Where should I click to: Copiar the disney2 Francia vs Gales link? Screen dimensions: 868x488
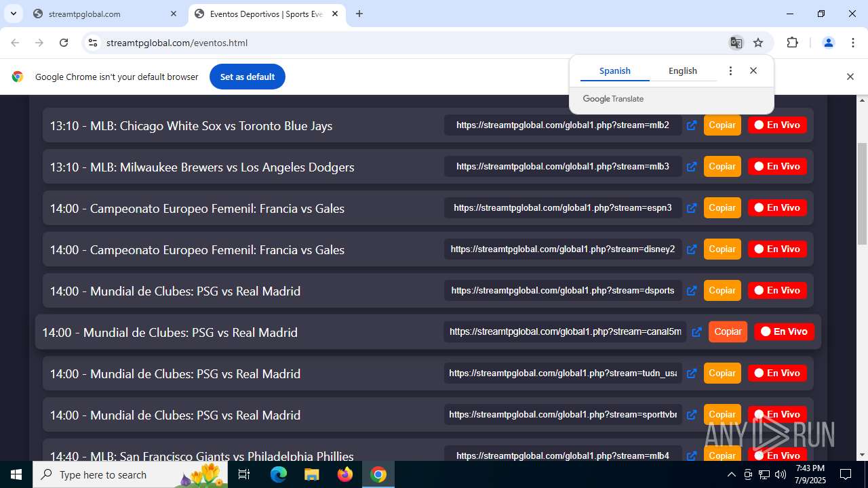click(x=722, y=249)
